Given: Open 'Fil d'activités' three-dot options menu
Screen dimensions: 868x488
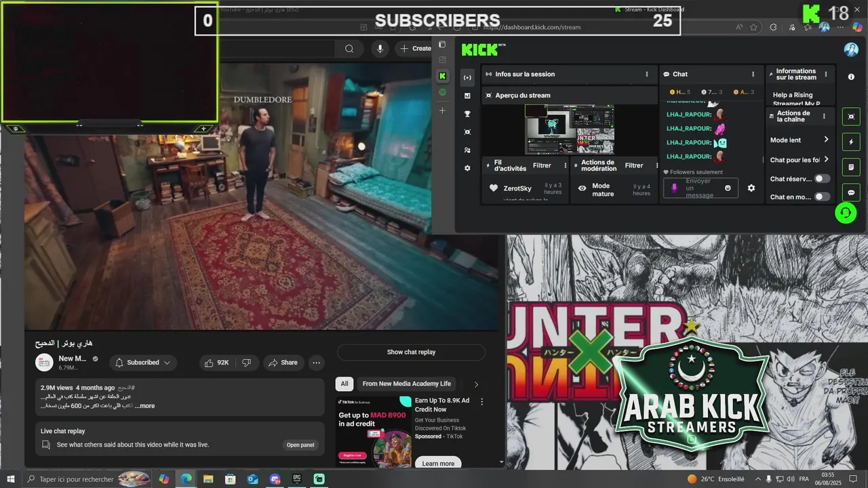Looking at the screenshot, I should click(x=565, y=165).
